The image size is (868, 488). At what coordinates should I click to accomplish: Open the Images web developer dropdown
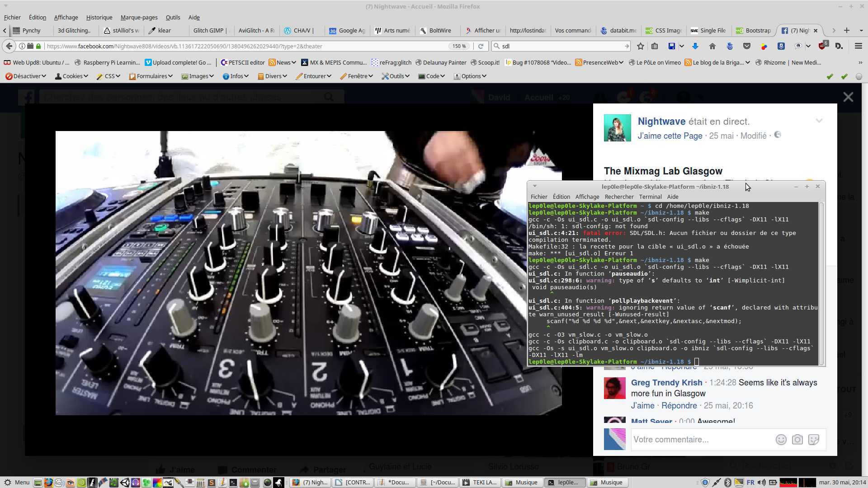198,76
